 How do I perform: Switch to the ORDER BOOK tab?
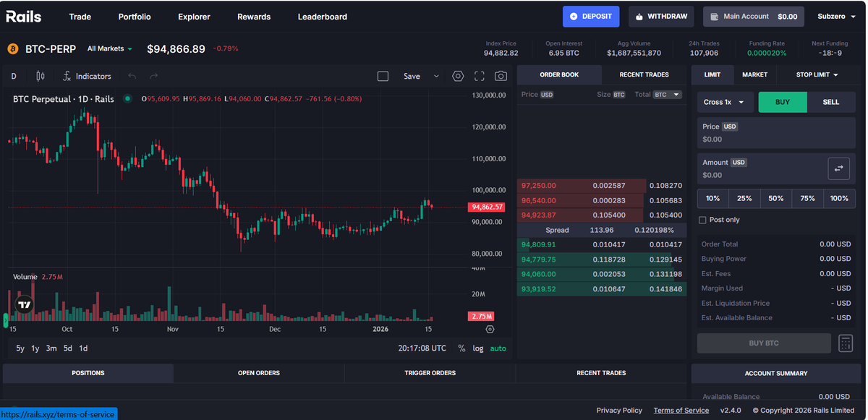click(x=559, y=74)
